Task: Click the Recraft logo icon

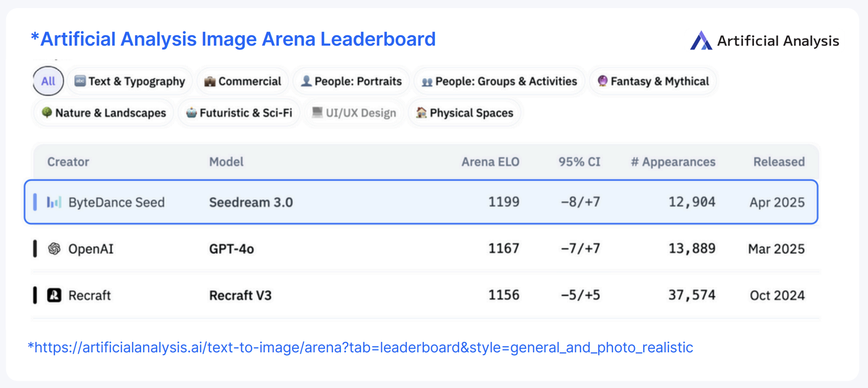Action: (x=54, y=295)
